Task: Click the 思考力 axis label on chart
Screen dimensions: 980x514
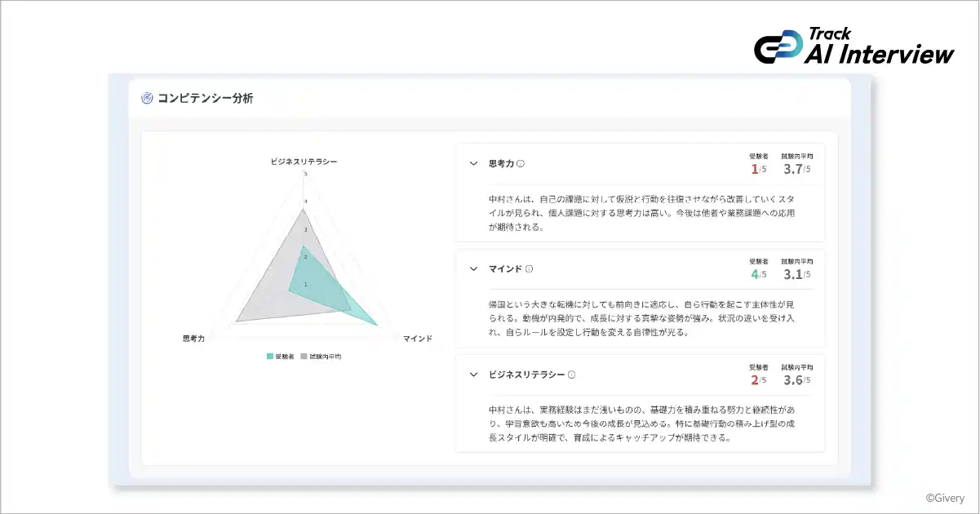Action: pyautogui.click(x=193, y=338)
